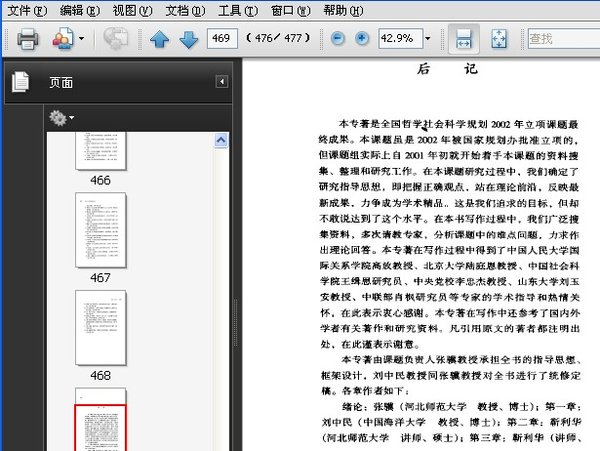This screenshot has width=600, height=451.
Task: Select page 467 thumbnail
Action: [x=101, y=230]
